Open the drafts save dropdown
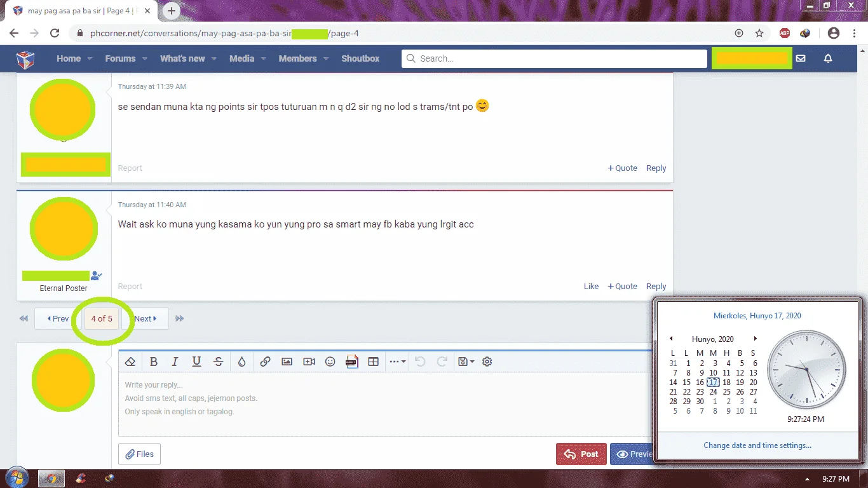This screenshot has height=488, width=868. 466,362
